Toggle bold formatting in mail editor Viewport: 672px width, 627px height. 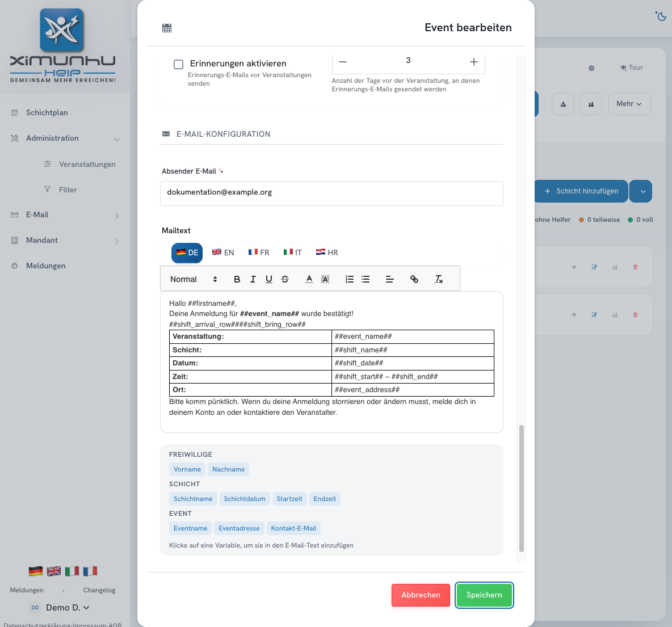(237, 279)
